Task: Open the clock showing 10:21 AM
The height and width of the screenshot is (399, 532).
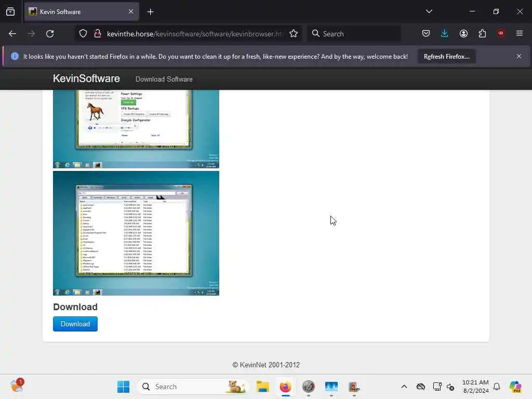Action: click(x=475, y=387)
